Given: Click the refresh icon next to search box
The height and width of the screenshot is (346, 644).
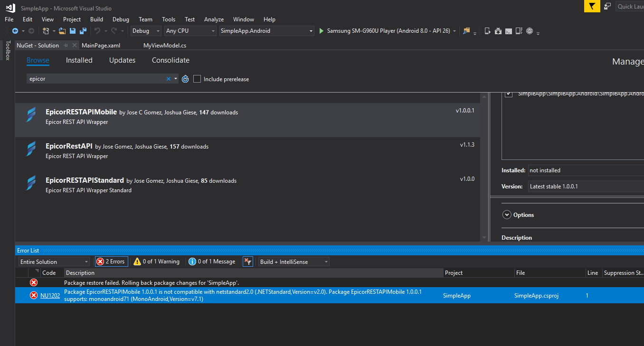Looking at the screenshot, I should (x=186, y=79).
